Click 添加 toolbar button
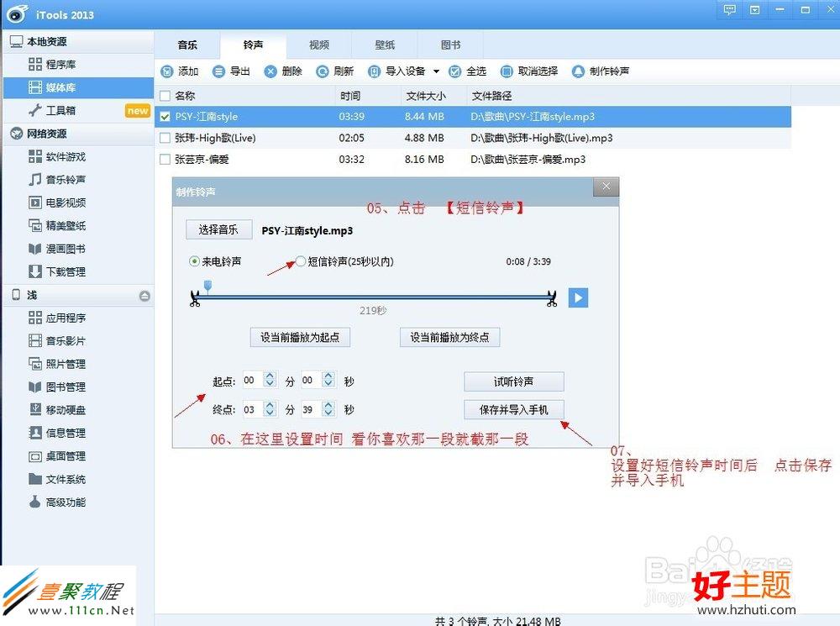Viewport: 840px width, 626px height. click(x=180, y=71)
